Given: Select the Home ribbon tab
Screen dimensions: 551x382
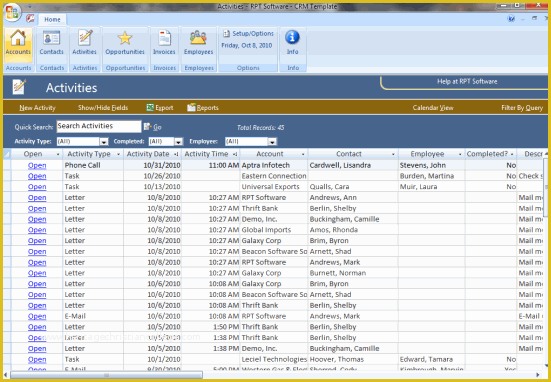Looking at the screenshot, I should (x=52, y=20).
